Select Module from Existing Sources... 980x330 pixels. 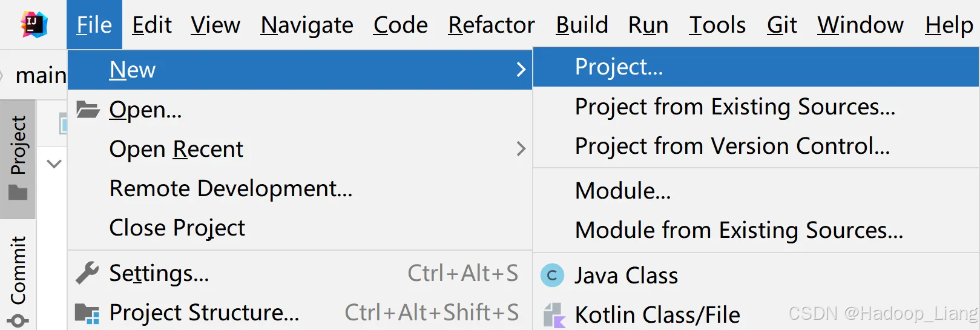(738, 230)
